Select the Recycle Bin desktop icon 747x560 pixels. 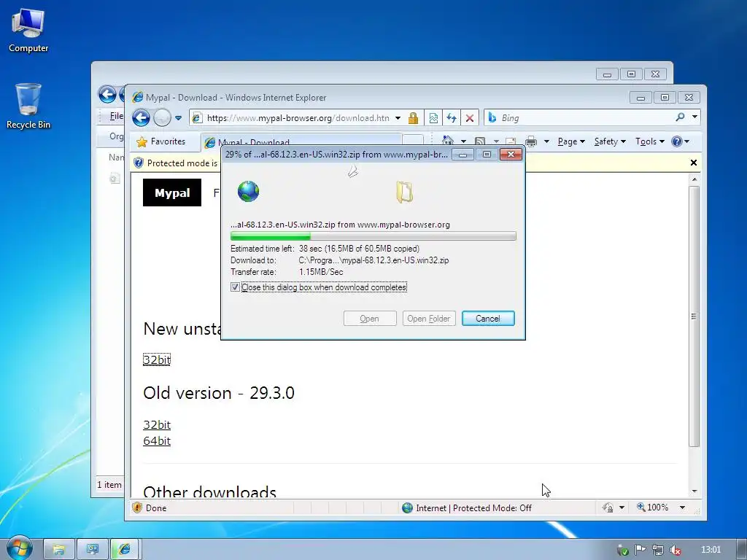tap(28, 106)
